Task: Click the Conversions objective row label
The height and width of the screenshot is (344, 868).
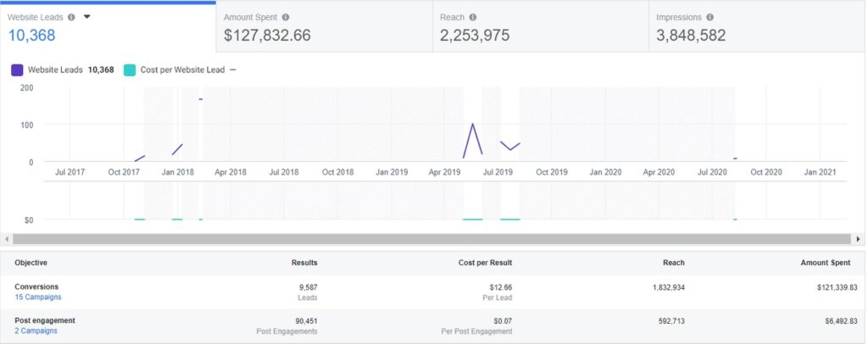Action: click(x=36, y=287)
